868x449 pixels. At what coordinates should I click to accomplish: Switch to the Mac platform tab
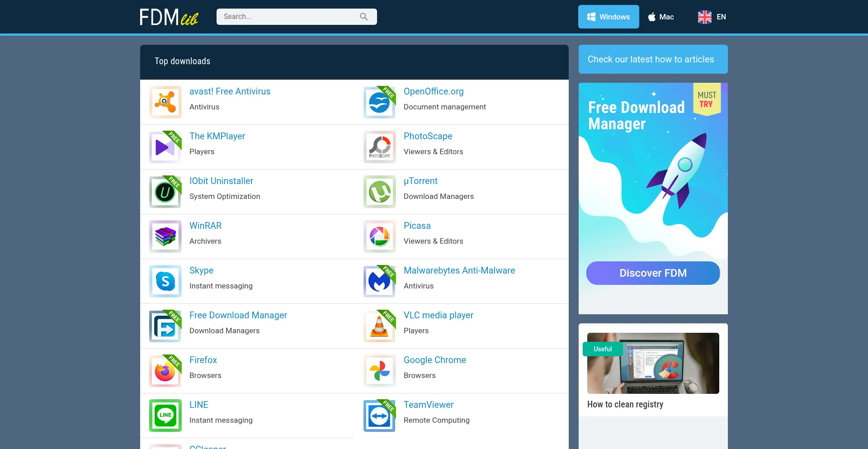661,17
